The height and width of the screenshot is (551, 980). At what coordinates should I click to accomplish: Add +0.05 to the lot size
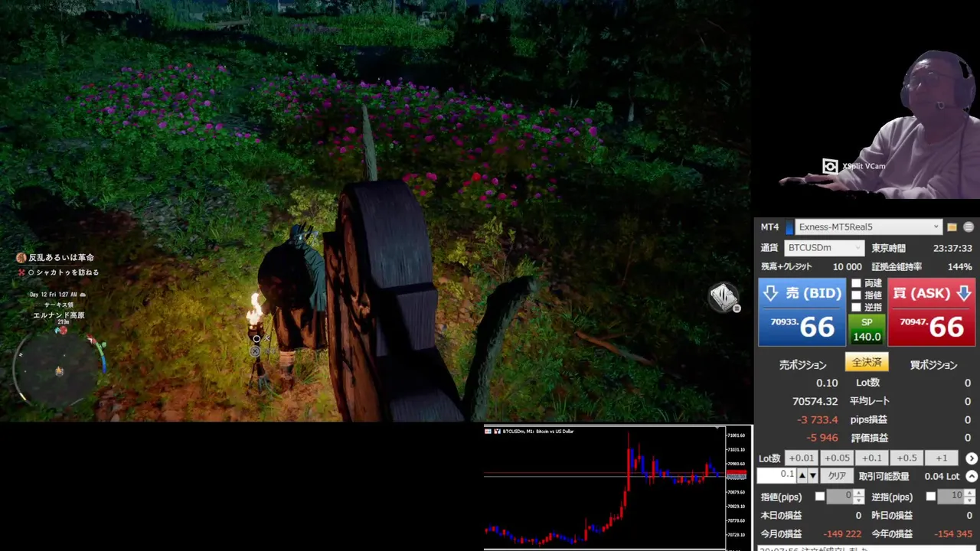point(836,458)
